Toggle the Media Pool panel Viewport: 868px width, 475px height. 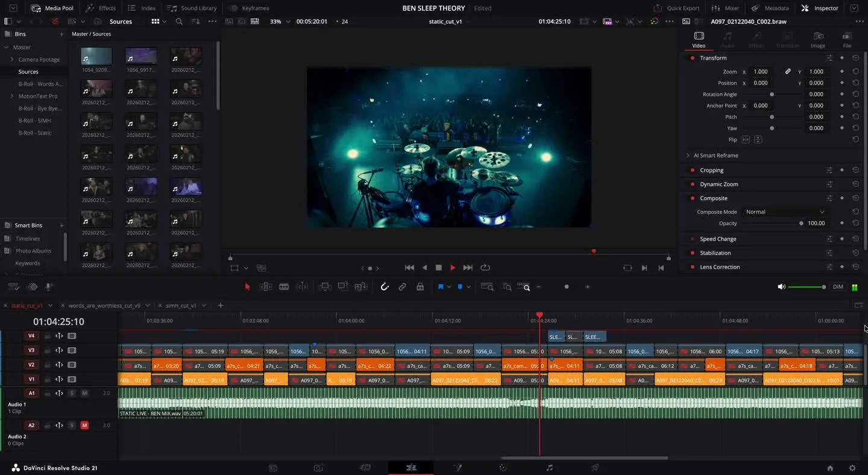coord(52,8)
